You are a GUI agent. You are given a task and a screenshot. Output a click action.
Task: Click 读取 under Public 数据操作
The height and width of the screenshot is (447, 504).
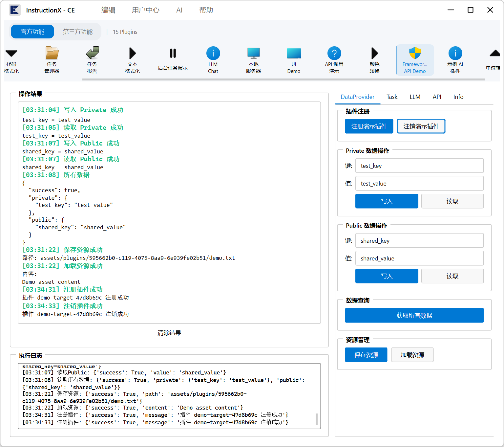click(x=452, y=276)
